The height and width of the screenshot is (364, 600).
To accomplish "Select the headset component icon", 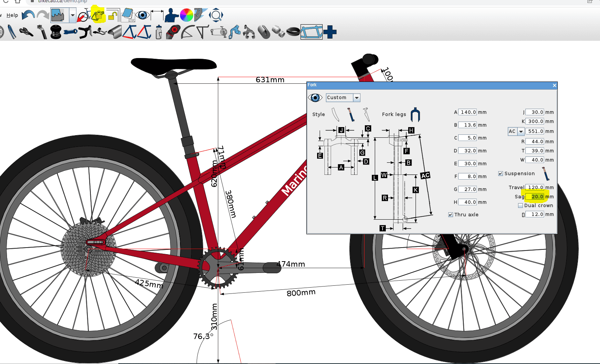I will pyautogui.click(x=56, y=32).
